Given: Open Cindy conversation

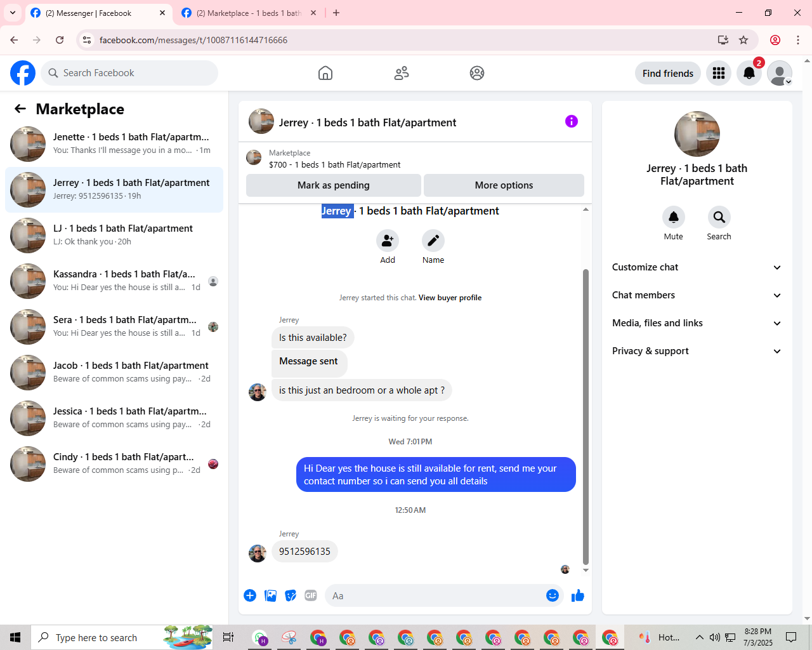Looking at the screenshot, I should point(114,464).
